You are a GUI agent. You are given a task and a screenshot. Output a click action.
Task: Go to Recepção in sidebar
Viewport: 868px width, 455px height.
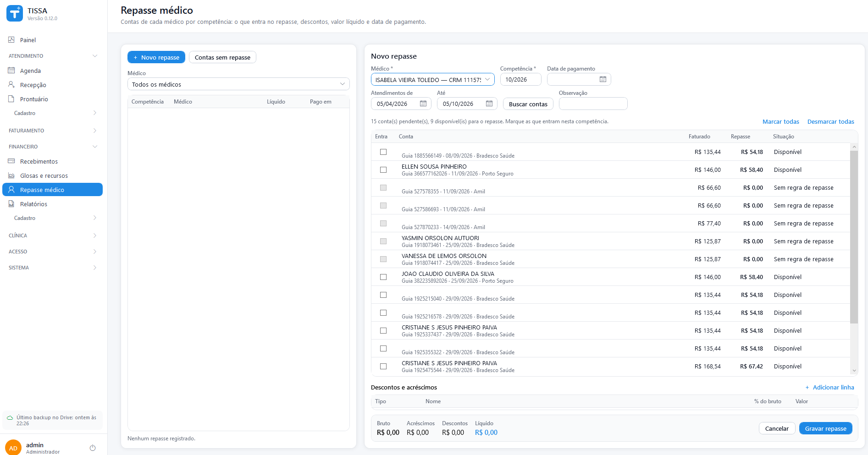(33, 85)
